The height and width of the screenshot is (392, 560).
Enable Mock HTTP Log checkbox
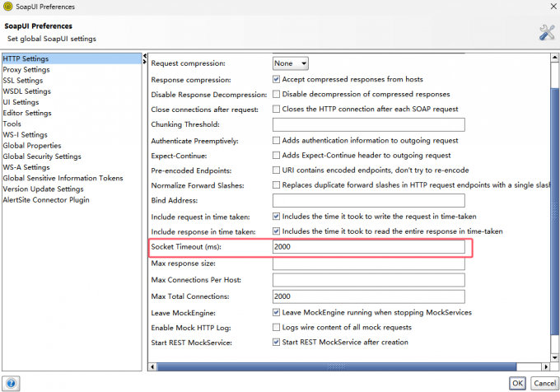tap(276, 328)
